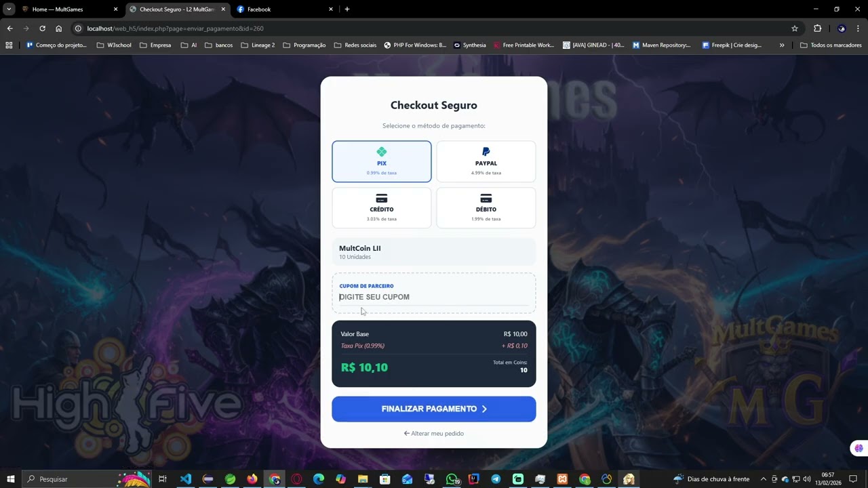Close the Facebook tab

(x=331, y=9)
